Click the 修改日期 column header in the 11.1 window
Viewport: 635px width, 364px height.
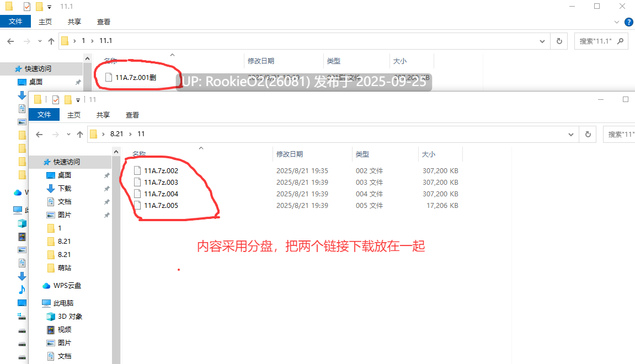(x=261, y=61)
